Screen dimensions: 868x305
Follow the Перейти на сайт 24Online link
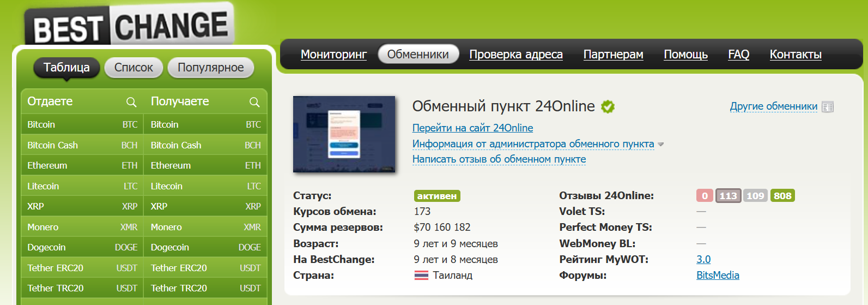point(472,128)
